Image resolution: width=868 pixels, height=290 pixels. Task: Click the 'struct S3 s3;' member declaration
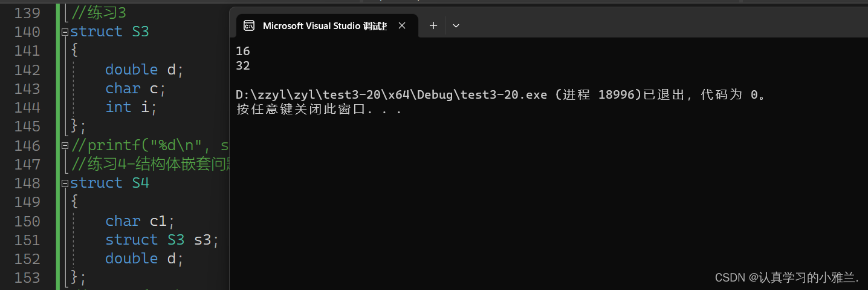(x=162, y=240)
